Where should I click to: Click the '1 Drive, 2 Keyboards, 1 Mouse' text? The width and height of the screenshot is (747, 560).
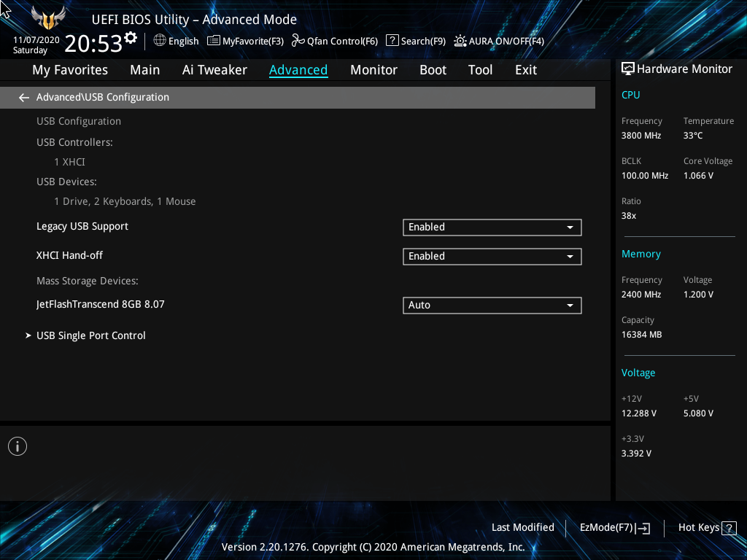coord(125,202)
